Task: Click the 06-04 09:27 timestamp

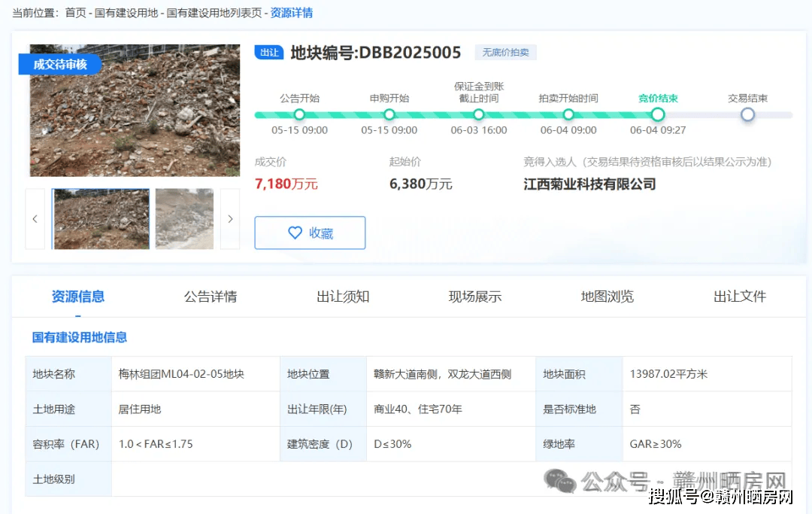Action: pos(658,130)
